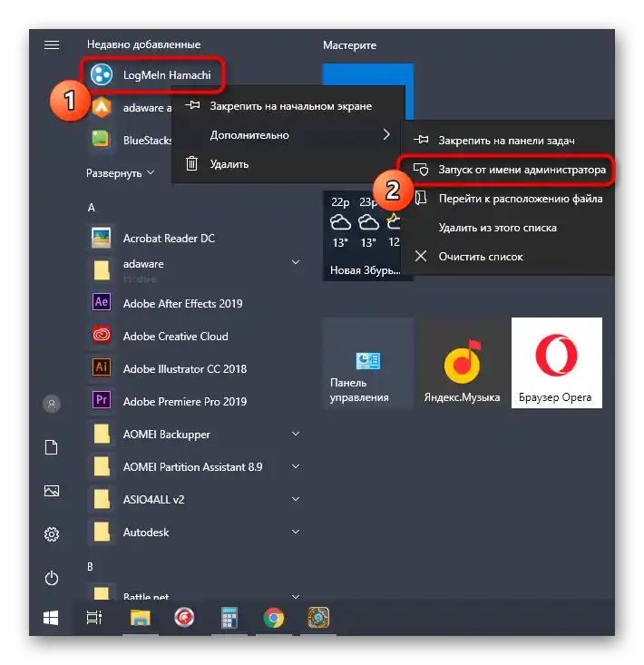Open Settings gear in sidebar
Screen dimensions: 644x665
coord(52,534)
